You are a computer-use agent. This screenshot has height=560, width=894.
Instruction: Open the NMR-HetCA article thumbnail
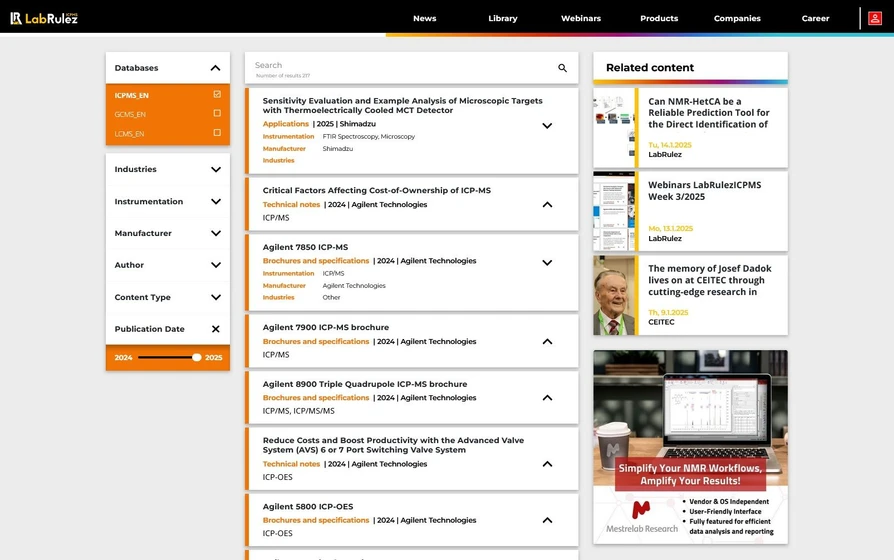[x=614, y=128]
